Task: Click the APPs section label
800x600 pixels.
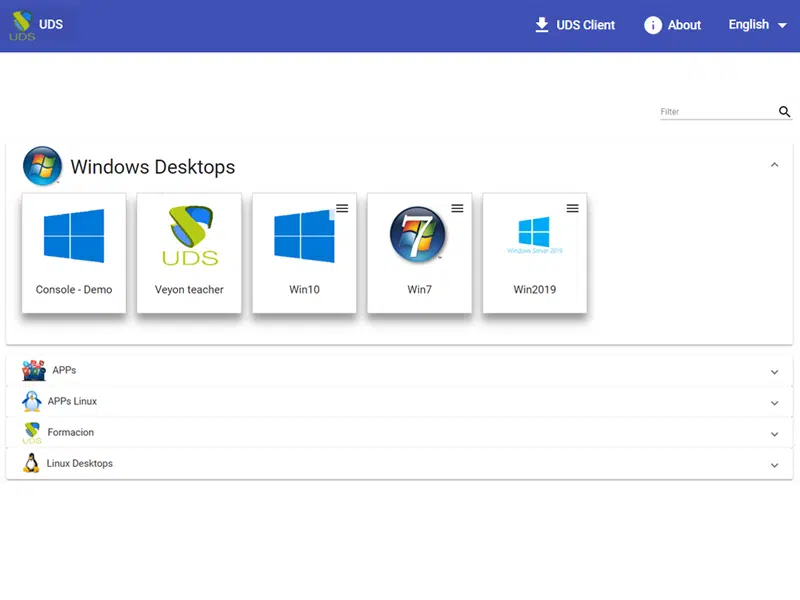Action: click(64, 370)
